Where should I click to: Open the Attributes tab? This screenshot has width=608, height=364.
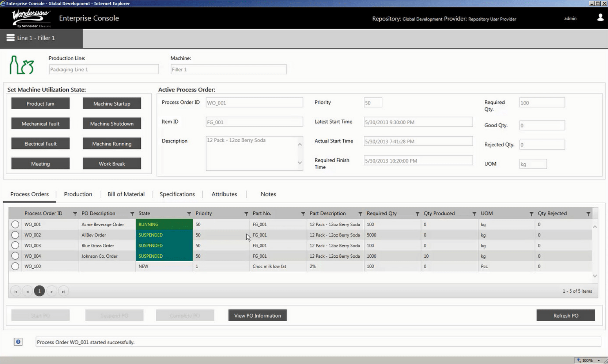click(224, 194)
